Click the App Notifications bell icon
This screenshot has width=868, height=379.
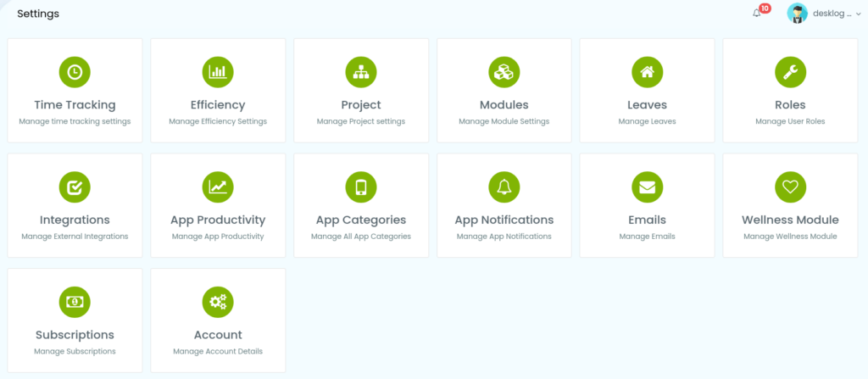[504, 187]
